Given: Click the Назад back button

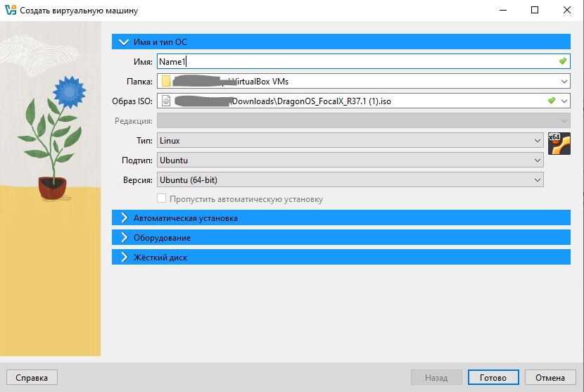Looking at the screenshot, I should pos(436,377).
